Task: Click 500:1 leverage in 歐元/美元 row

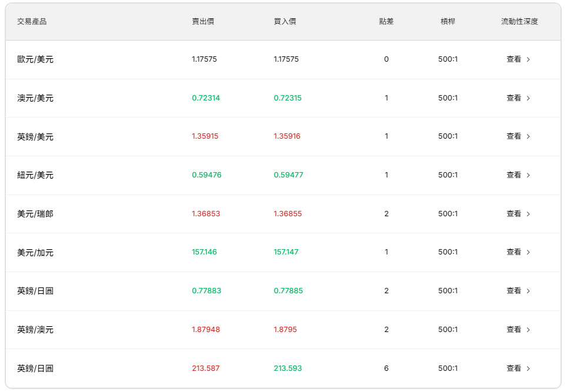Action: point(448,59)
